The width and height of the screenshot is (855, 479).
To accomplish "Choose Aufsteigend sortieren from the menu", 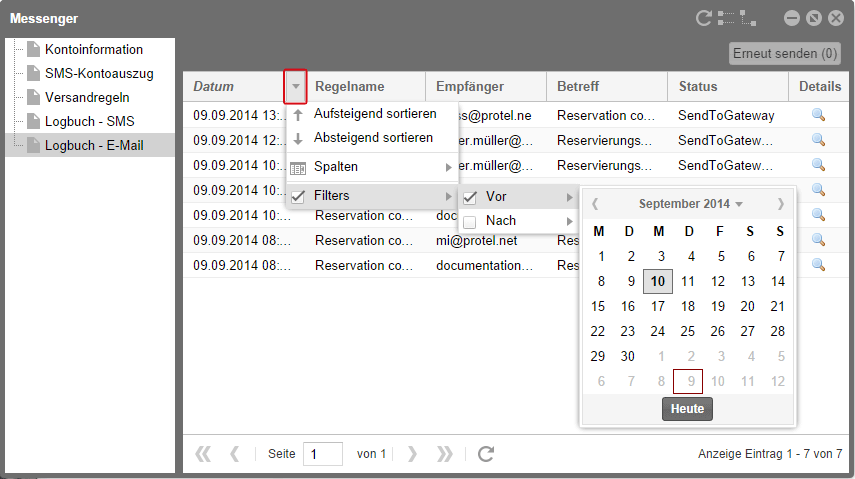I will pos(374,114).
